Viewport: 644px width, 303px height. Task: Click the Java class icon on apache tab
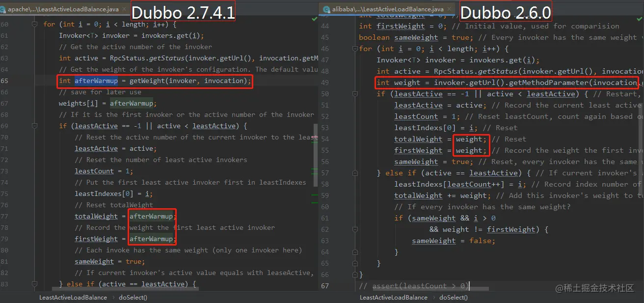(2, 9)
